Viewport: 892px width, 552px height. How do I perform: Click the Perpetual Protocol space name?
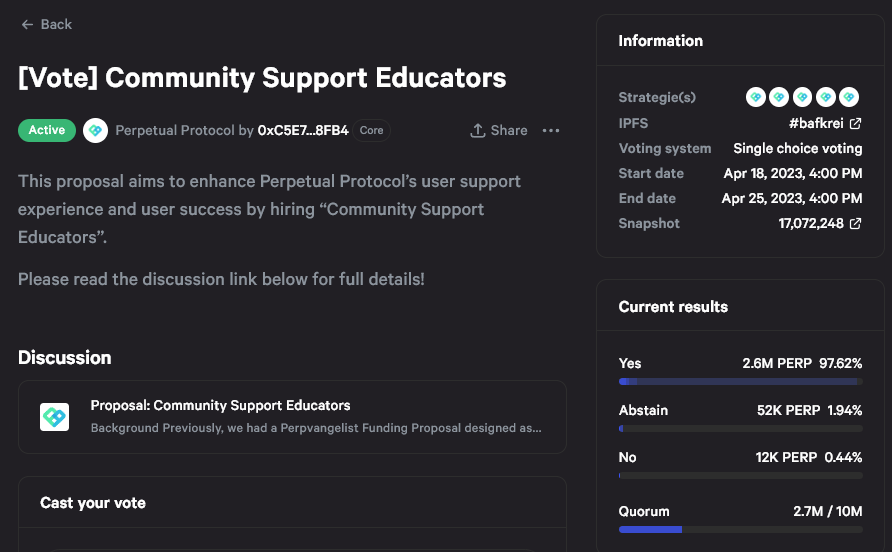175,131
